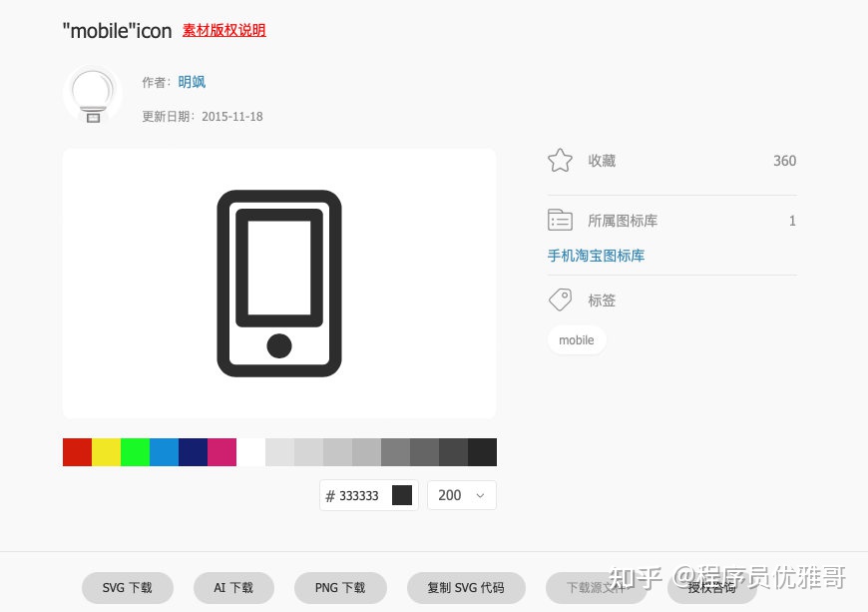Click the icon library folder icon
The image size is (868, 612).
pyautogui.click(x=560, y=220)
